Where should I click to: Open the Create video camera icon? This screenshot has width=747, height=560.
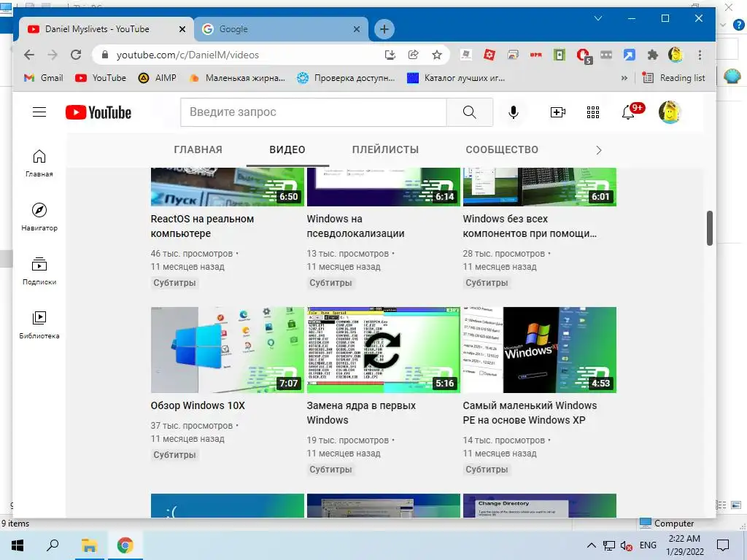(x=557, y=112)
